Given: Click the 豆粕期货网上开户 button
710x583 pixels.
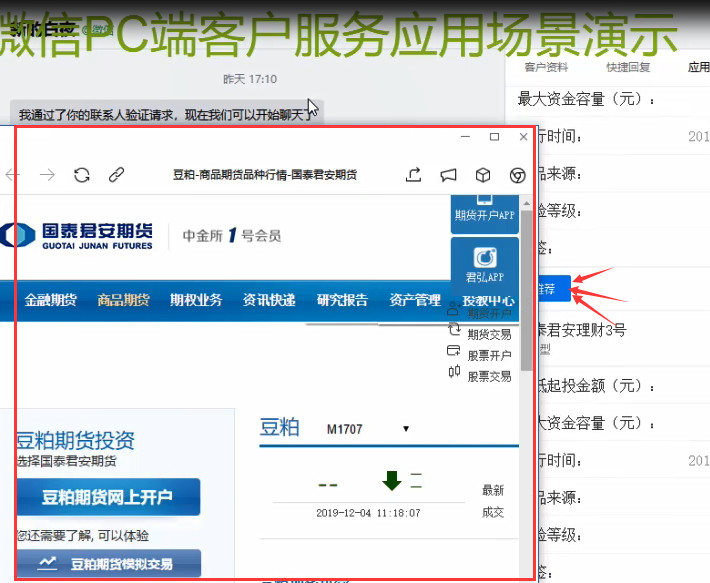Looking at the screenshot, I should 108,497.
